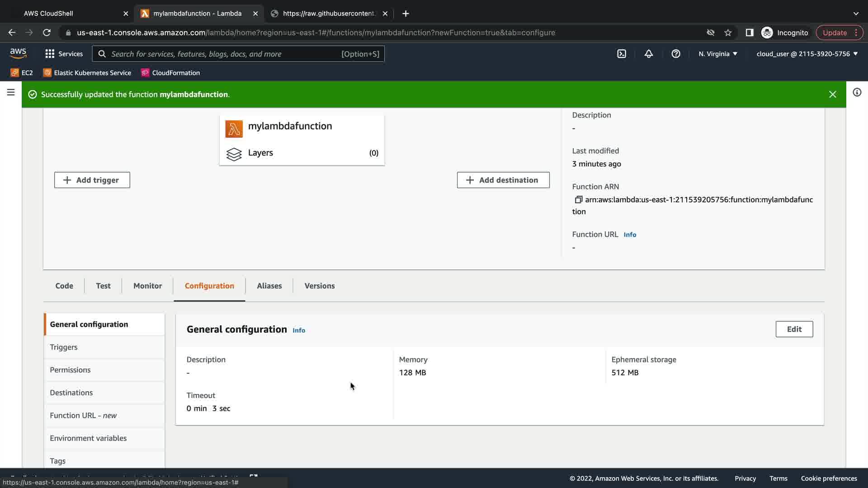Click the Add trigger button

[92, 180]
